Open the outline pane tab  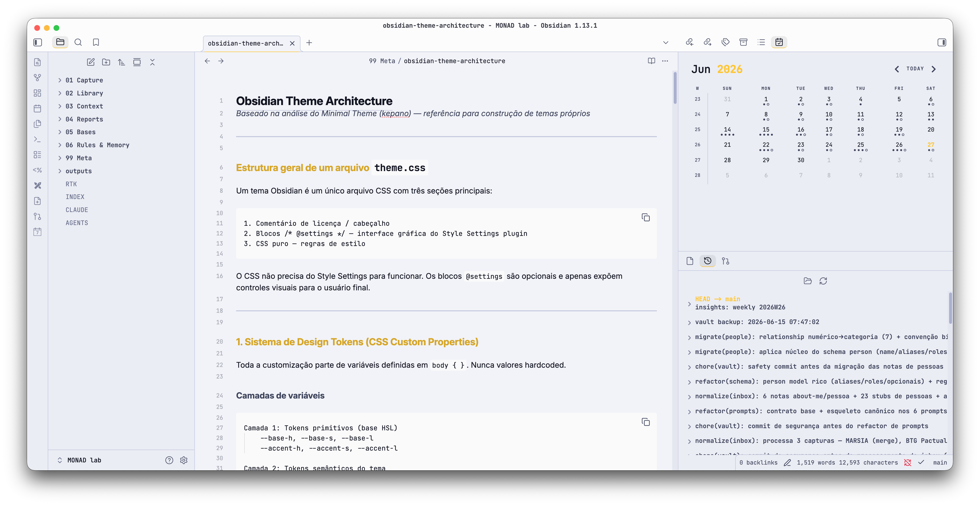point(761,42)
